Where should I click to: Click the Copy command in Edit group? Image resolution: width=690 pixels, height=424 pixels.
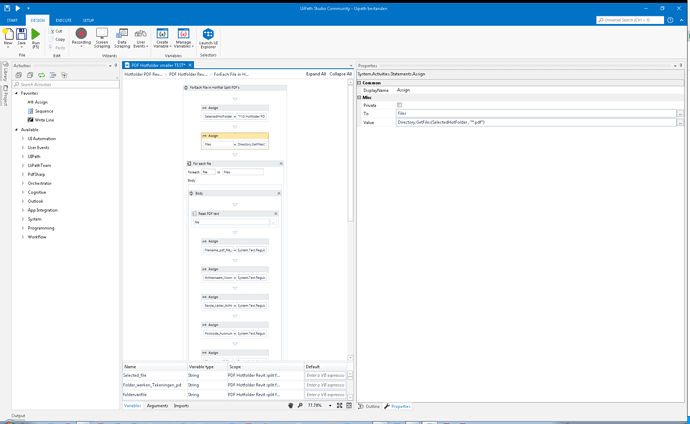click(x=57, y=39)
